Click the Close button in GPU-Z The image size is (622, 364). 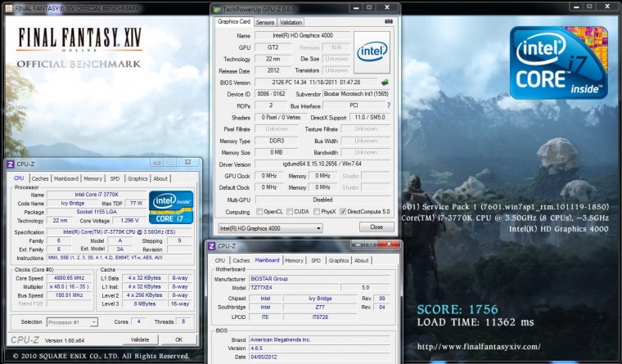coord(376,227)
